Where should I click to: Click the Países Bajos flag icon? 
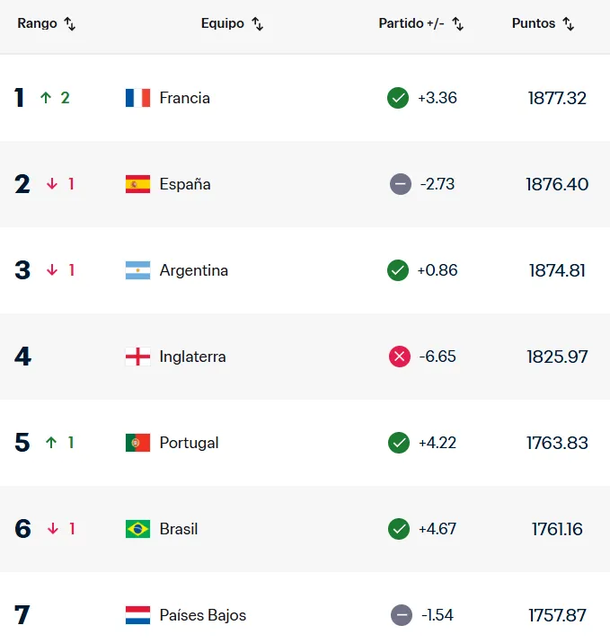[x=138, y=615]
